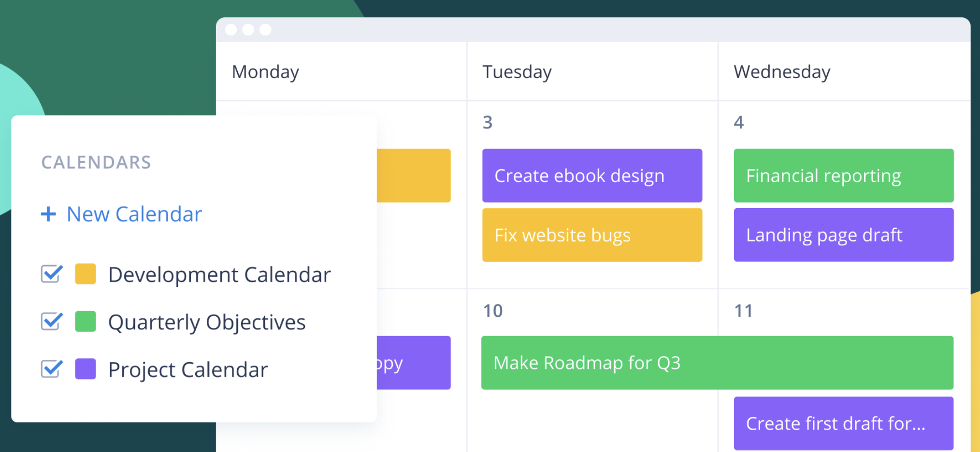Viewport: 980px width, 452px height.
Task: Select the Financial reporting event
Action: click(844, 176)
